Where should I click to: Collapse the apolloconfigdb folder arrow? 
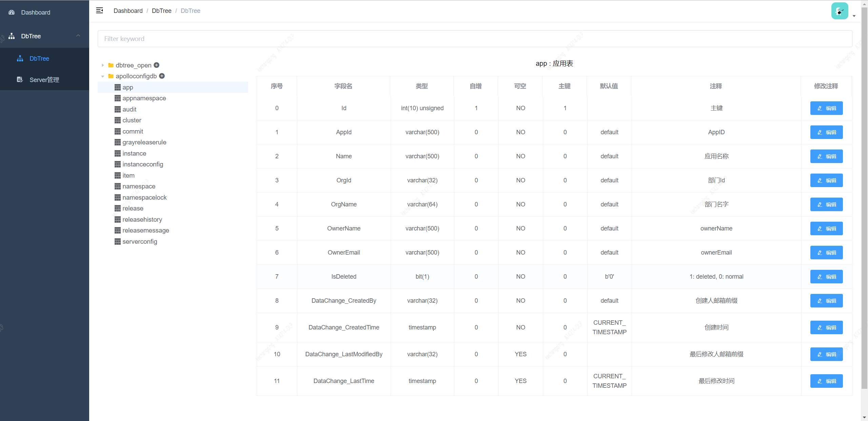pos(103,76)
